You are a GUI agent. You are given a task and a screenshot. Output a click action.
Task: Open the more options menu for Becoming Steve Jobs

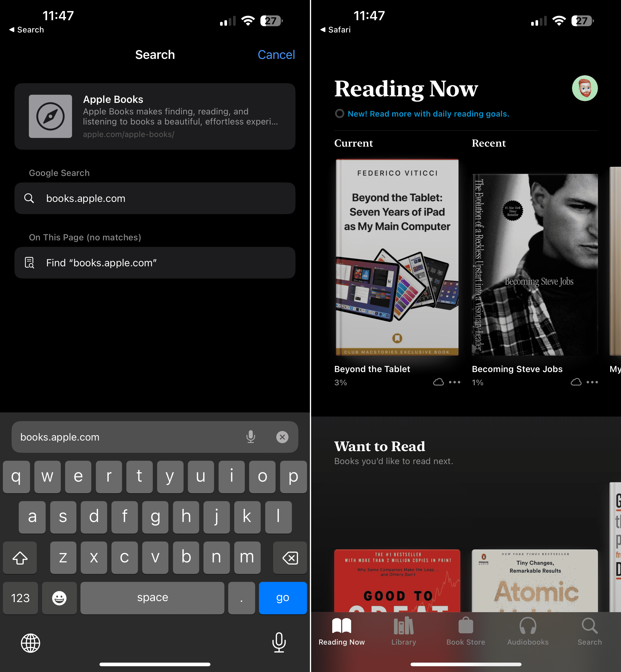pos(592,382)
